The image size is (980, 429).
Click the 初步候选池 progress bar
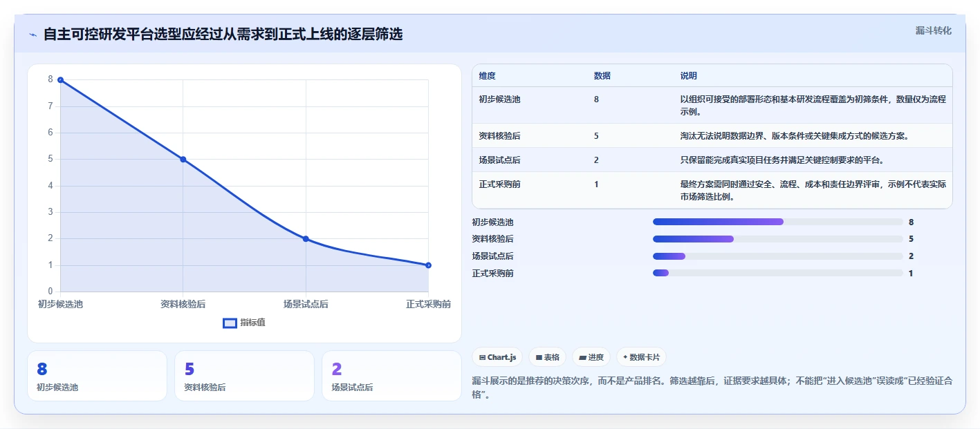tap(778, 222)
